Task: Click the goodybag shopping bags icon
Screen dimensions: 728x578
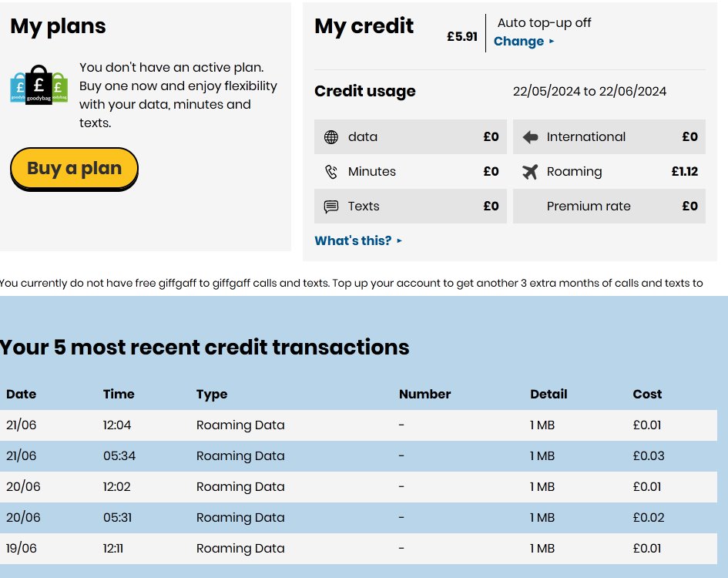Action: click(39, 86)
